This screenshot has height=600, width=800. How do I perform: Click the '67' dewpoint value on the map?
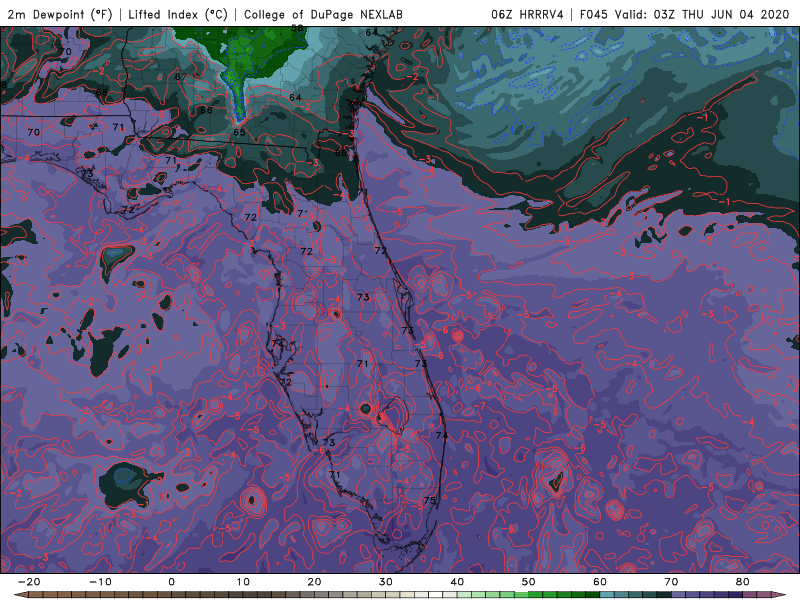[x=181, y=77]
